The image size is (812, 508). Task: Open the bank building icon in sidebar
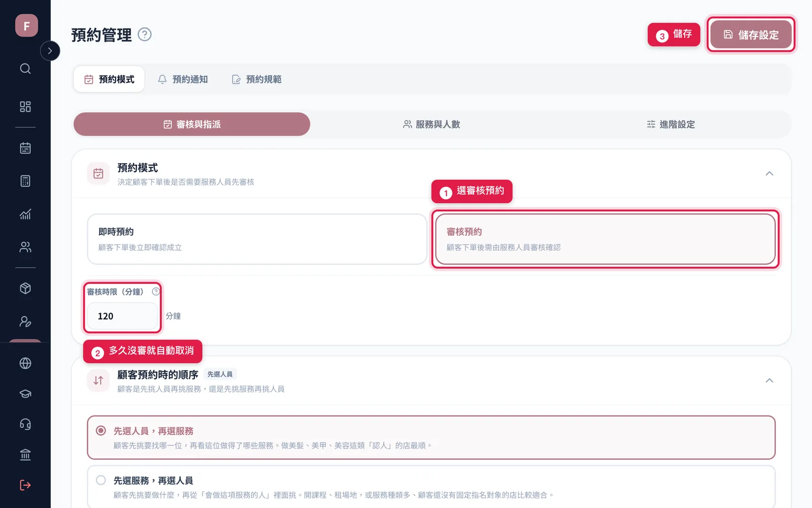pos(25,455)
